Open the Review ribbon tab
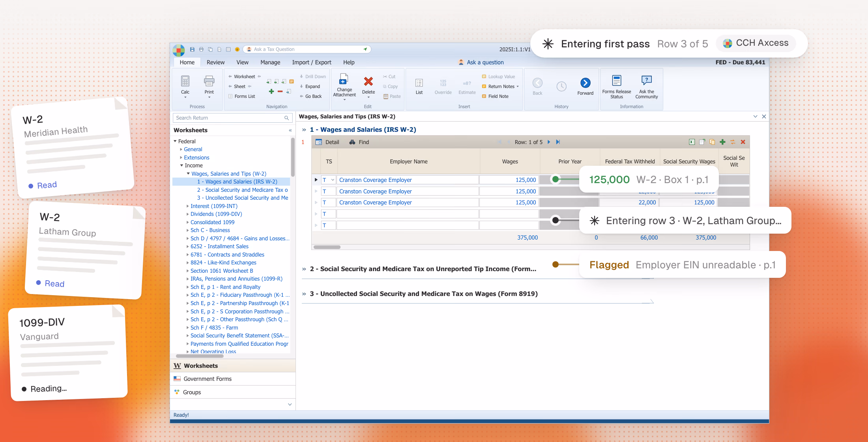 click(x=215, y=62)
